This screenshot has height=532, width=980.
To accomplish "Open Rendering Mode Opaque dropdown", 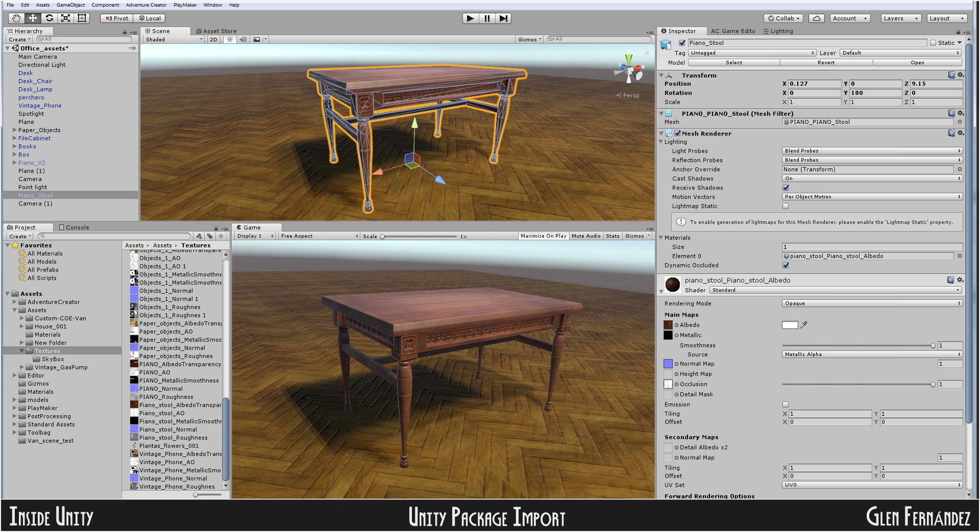I will coord(872,303).
